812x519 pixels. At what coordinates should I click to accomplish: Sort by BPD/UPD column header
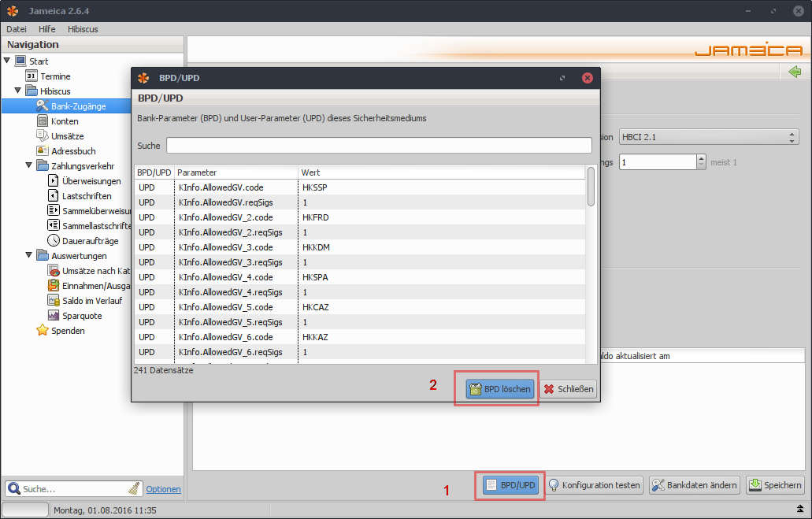pos(154,172)
